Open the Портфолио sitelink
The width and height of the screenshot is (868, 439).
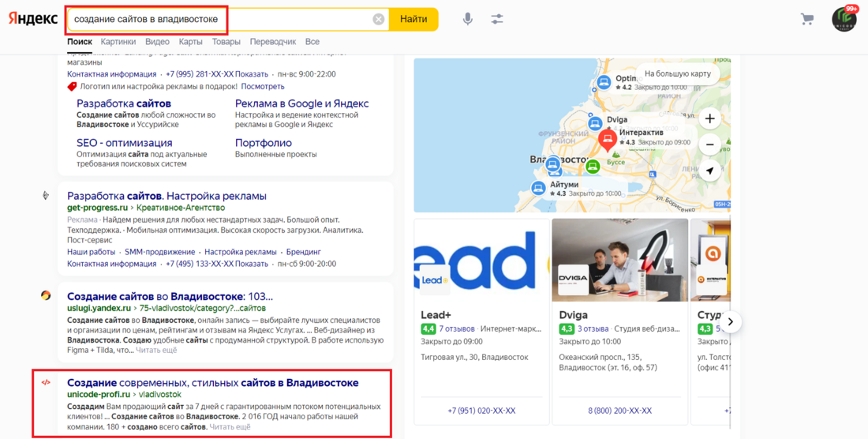(x=264, y=143)
